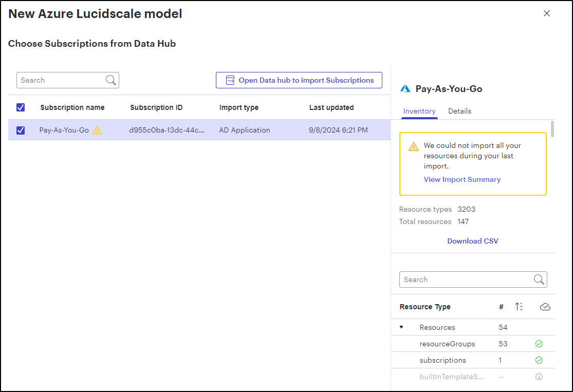Click the 9/8/2024 6:21 PM timestamp

click(338, 130)
